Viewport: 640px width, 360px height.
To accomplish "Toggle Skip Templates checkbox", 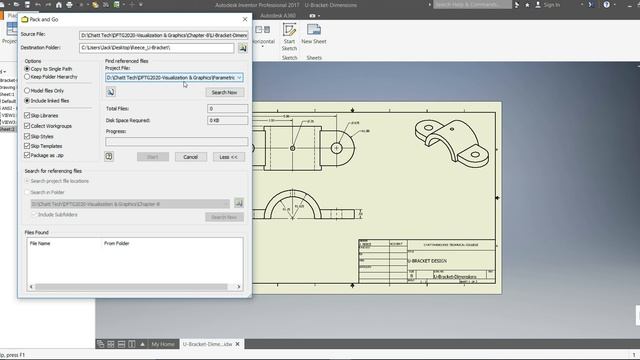I will pos(27,146).
